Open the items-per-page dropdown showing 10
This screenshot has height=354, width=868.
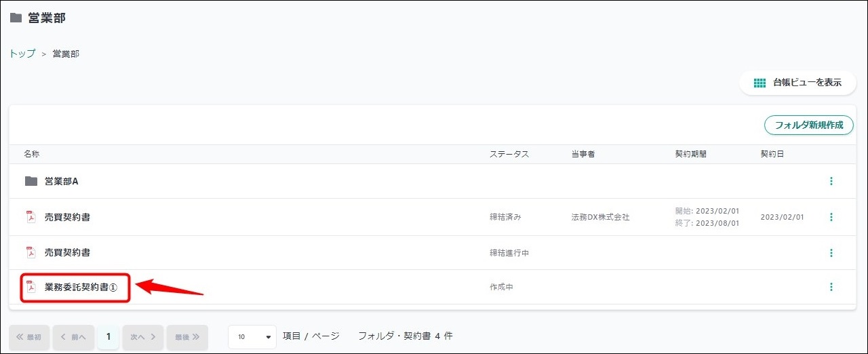(252, 336)
